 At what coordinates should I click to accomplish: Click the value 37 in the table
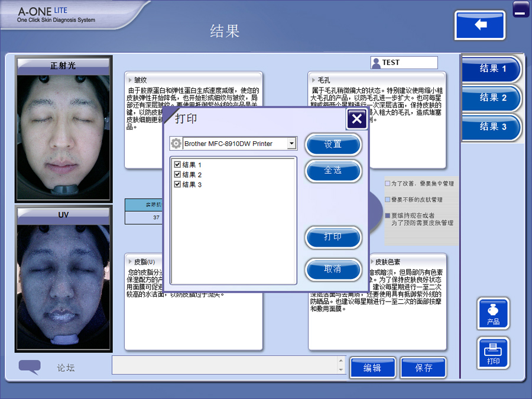point(156,218)
